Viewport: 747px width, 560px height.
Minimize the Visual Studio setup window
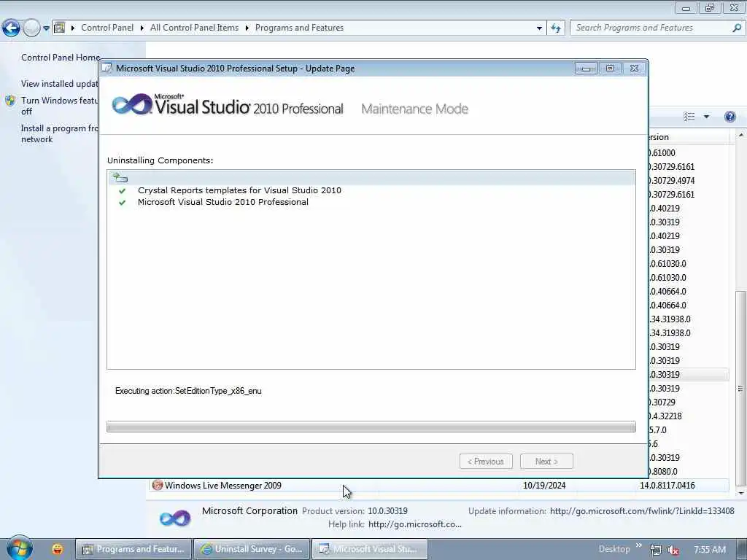(586, 69)
